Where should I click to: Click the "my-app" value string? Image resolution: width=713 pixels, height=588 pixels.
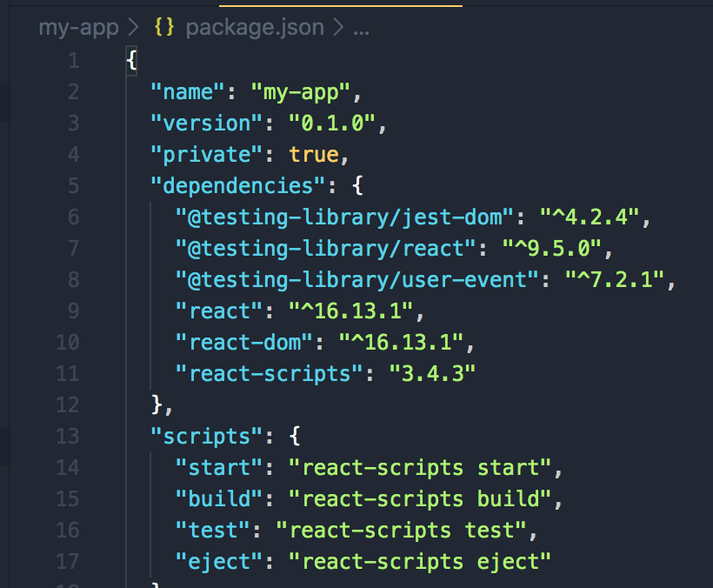click(301, 92)
